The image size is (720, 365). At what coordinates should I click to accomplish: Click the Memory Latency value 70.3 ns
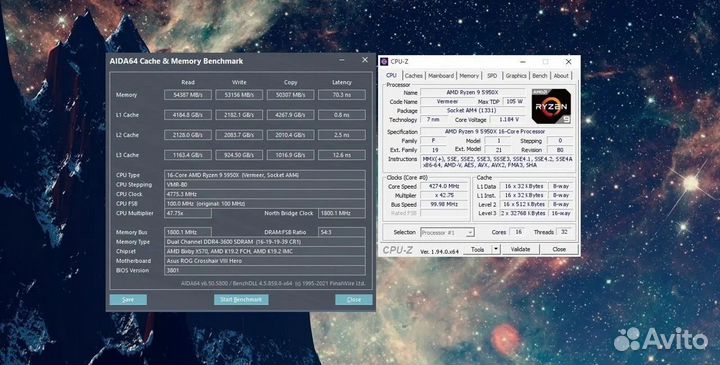[x=342, y=95]
